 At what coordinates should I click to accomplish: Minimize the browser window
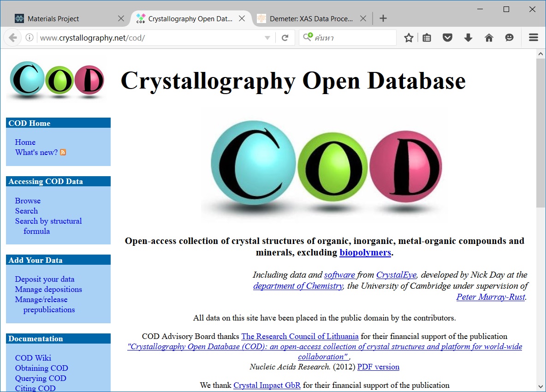click(480, 9)
